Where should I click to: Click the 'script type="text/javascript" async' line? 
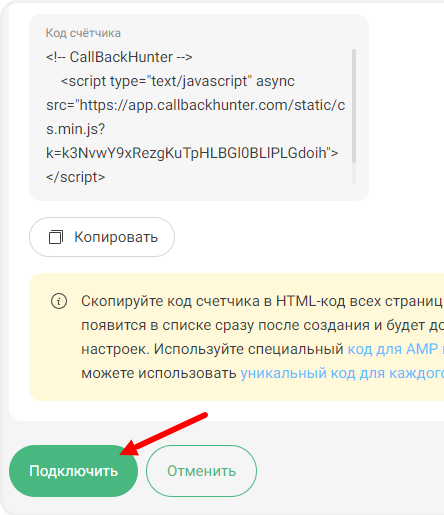pos(178,81)
